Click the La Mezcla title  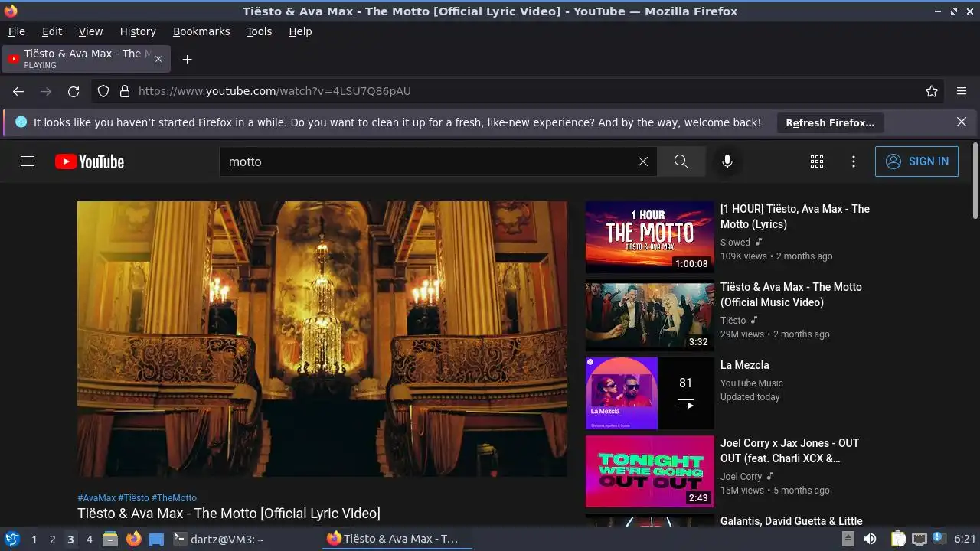tap(744, 365)
